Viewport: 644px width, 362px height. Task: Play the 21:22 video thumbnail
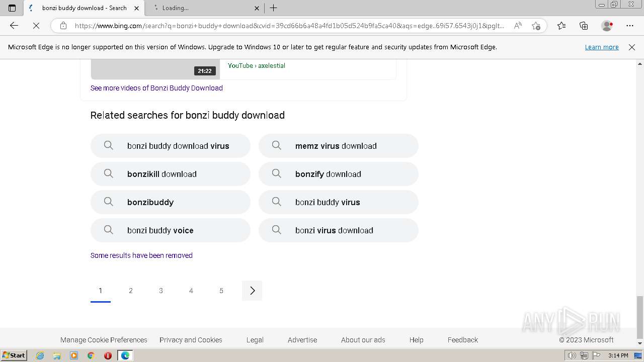point(155,69)
